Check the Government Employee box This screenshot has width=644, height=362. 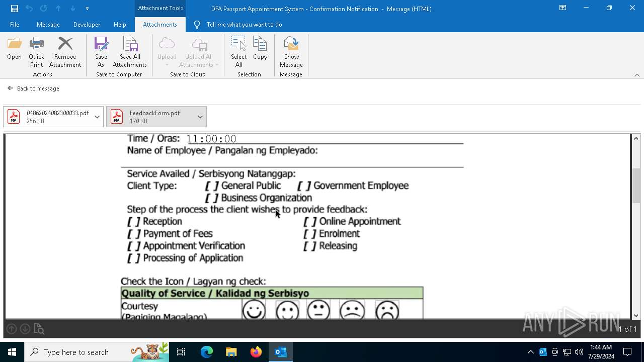click(304, 186)
